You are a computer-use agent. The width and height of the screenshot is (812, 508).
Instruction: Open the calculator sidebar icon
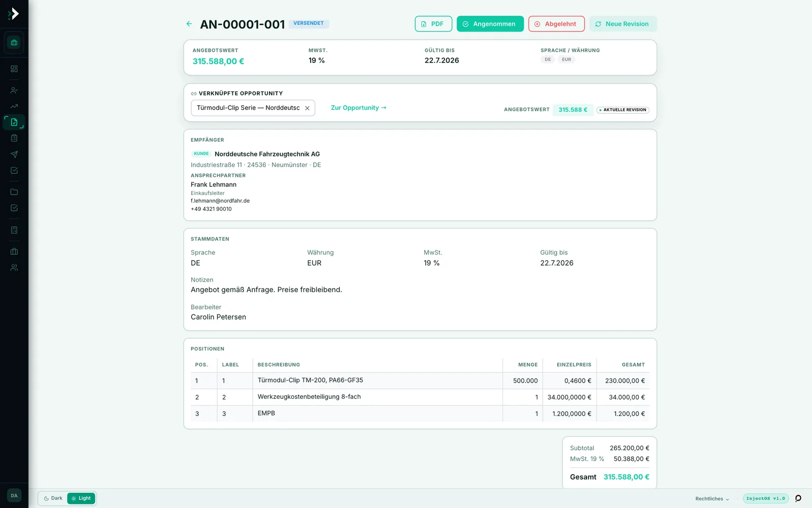coord(14,230)
